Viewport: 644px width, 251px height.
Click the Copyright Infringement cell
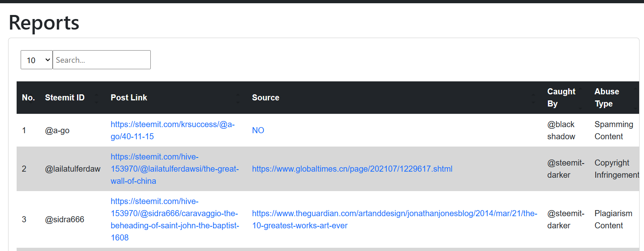(x=616, y=169)
